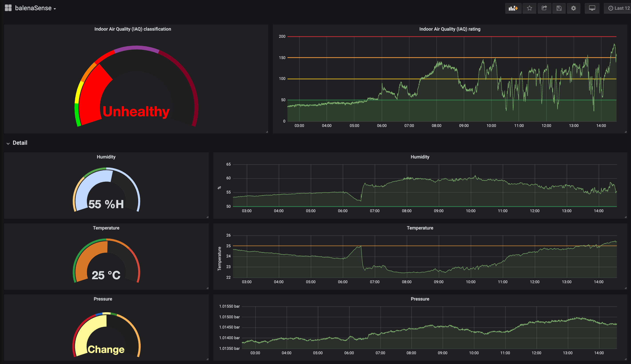
Task: Click the Grafana dashboards grid icon
Action: [8, 8]
